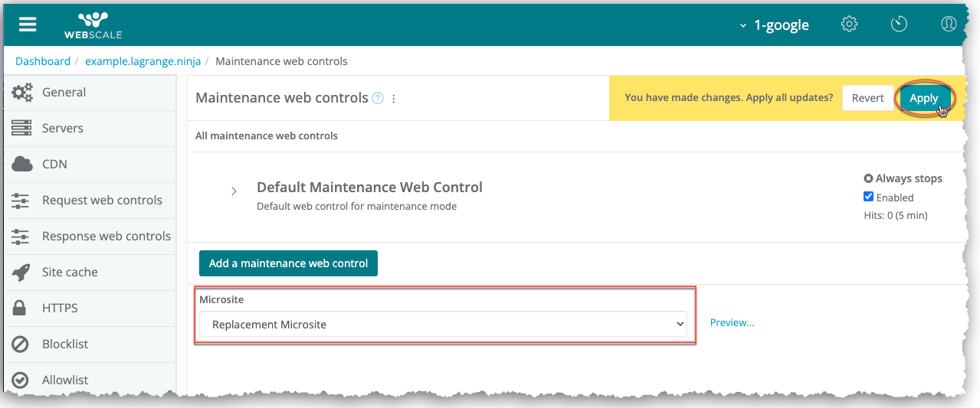Viewport: 980px width, 408px height.
Task: Click the Webscale logo
Action: [x=93, y=24]
